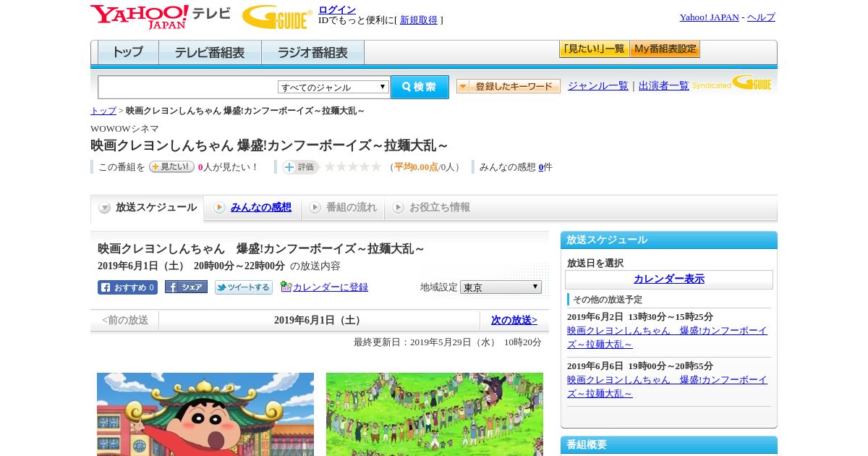Image resolution: width=868 pixels, height=456 pixels.
Task: Click the Facebook おすすめ button
Action: [127, 287]
